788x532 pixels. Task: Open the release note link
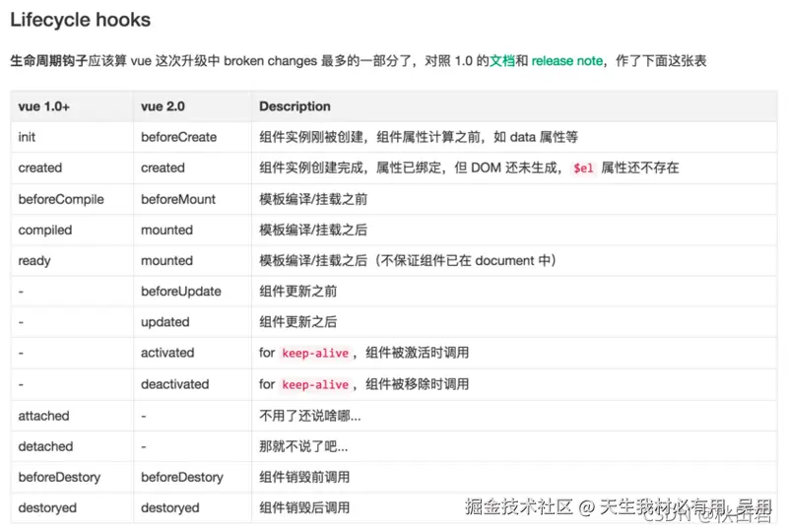[x=567, y=61]
